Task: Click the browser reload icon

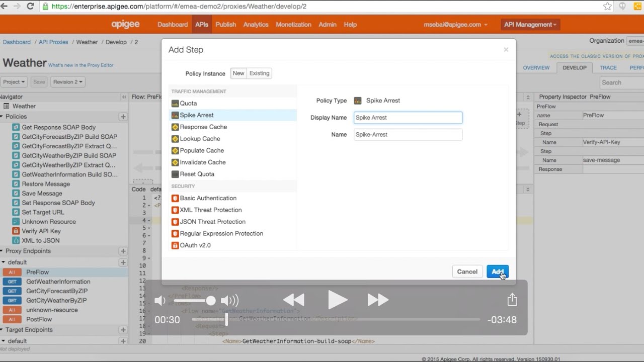Action: click(x=30, y=7)
